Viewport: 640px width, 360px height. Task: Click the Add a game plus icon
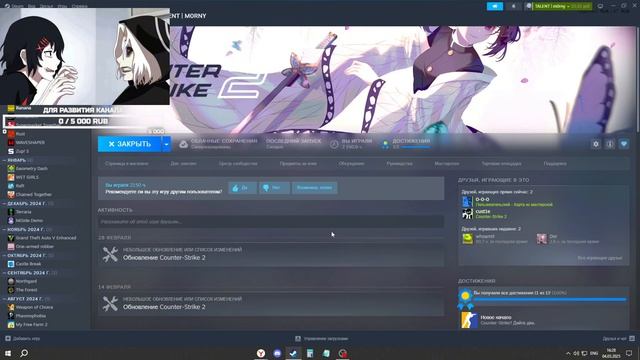tap(8, 338)
